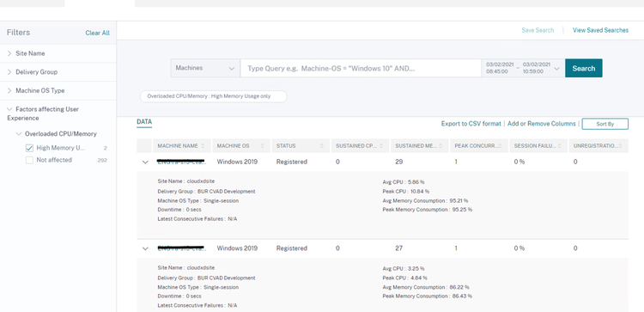644x312 pixels.
Task: Collapse Overloaded CPU/Memory subsection
Action: pyautogui.click(x=19, y=134)
